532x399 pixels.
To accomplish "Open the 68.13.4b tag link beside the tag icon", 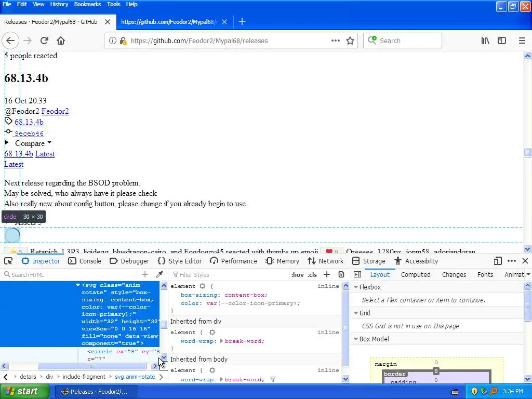I will click(29, 122).
